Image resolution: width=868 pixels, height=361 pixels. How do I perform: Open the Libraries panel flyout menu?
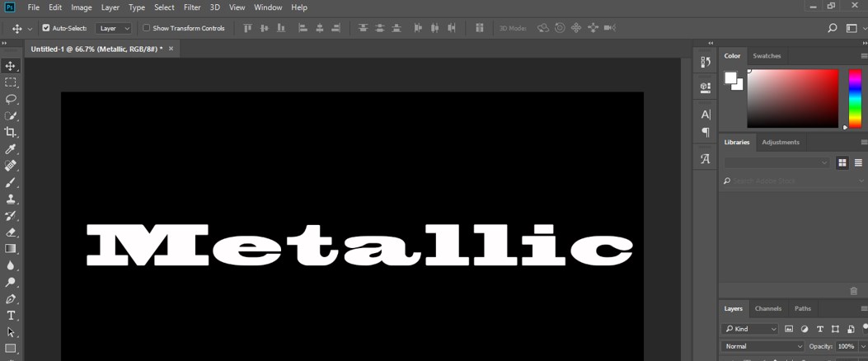point(864,143)
